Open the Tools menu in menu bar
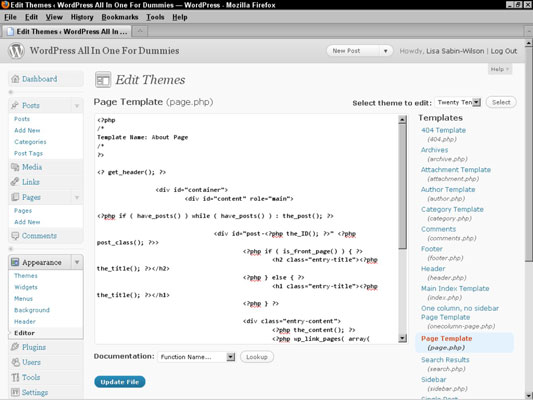The height and width of the screenshot is (400, 533). [155, 17]
